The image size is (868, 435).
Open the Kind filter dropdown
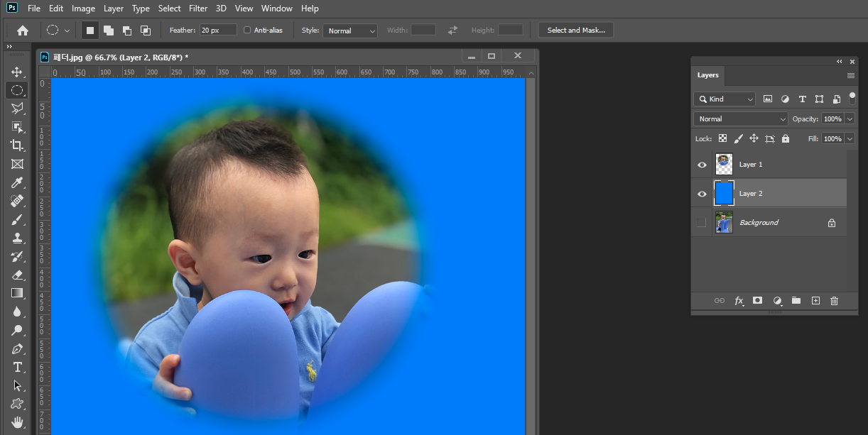(725, 99)
